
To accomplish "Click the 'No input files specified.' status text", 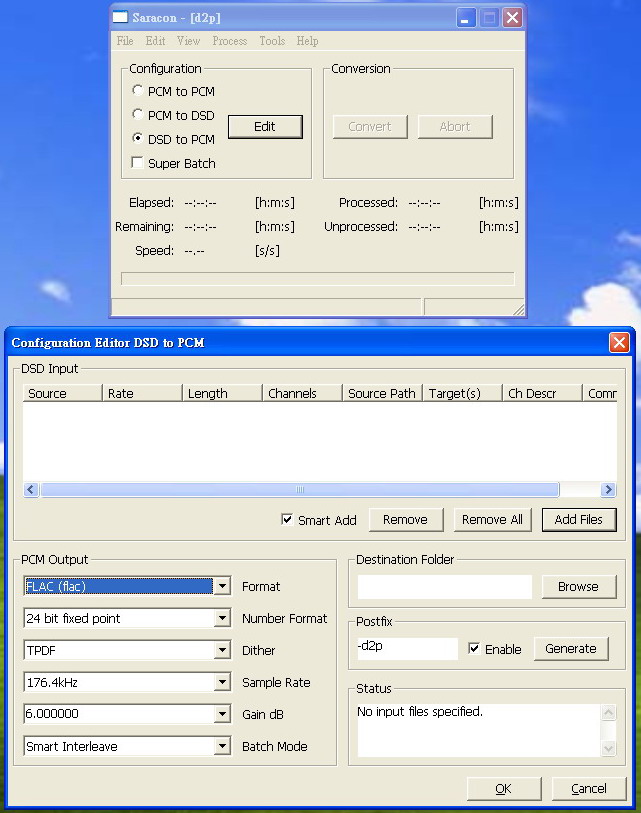I will click(x=420, y=711).
